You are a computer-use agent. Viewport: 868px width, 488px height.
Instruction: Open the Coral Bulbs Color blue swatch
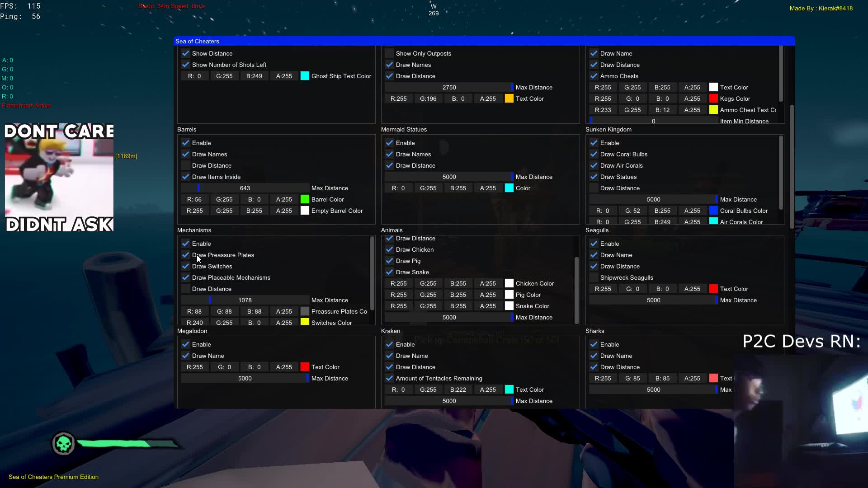click(x=713, y=211)
